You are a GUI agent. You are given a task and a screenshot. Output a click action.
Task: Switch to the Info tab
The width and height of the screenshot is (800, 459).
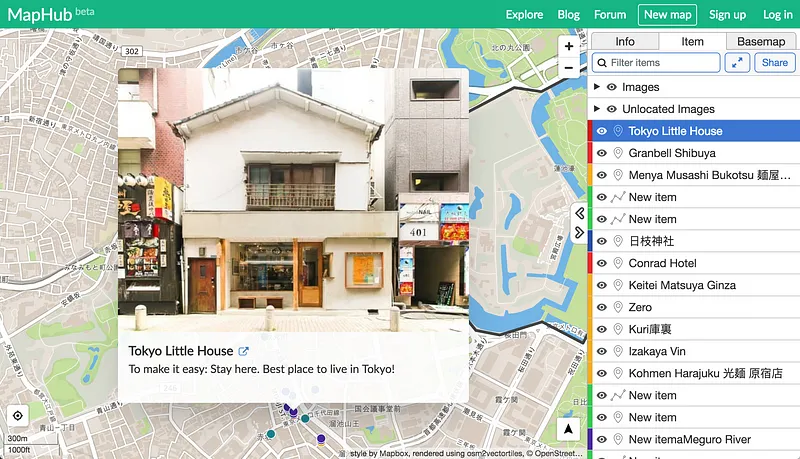[625, 41]
